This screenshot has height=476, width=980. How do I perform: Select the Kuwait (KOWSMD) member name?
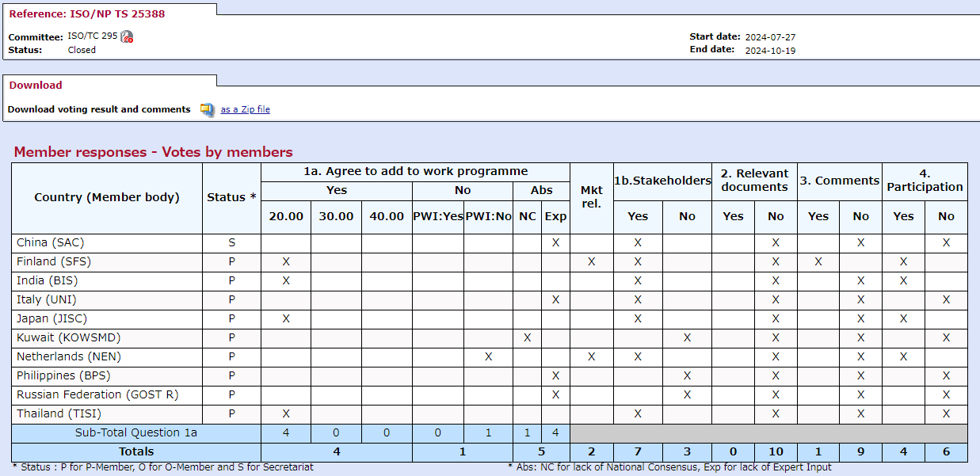[x=69, y=337]
